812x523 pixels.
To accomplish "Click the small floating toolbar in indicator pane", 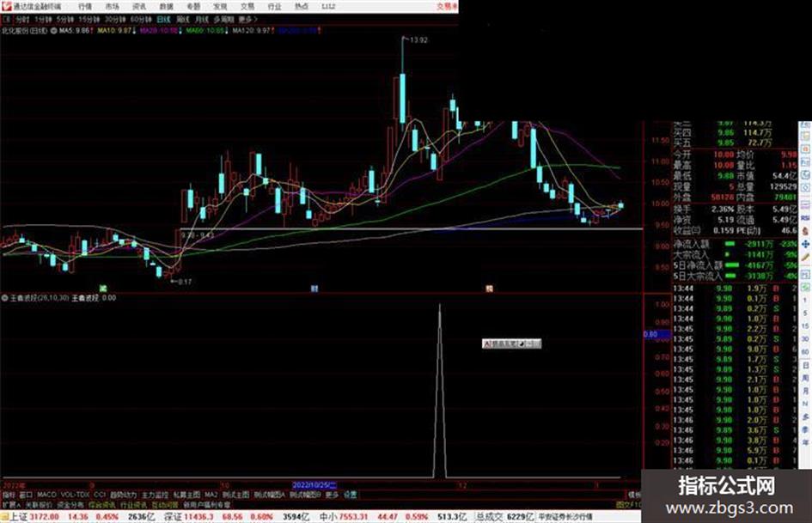I will [x=511, y=344].
